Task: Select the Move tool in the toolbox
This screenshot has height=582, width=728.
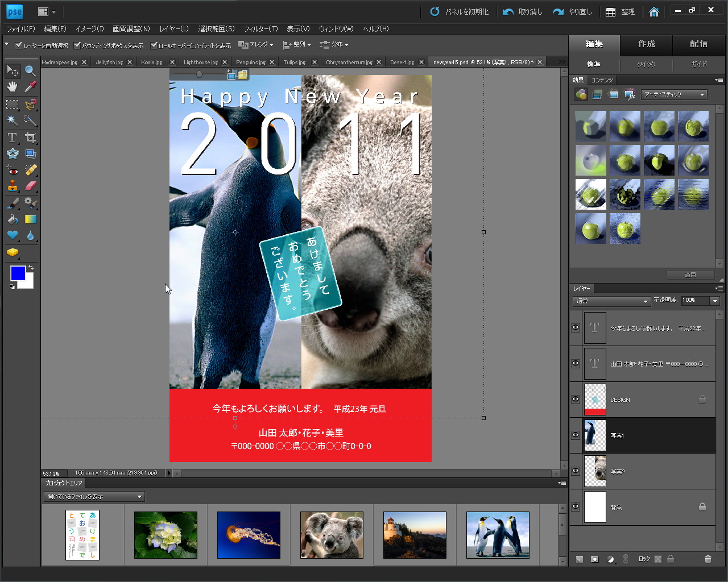Action: click(x=13, y=70)
